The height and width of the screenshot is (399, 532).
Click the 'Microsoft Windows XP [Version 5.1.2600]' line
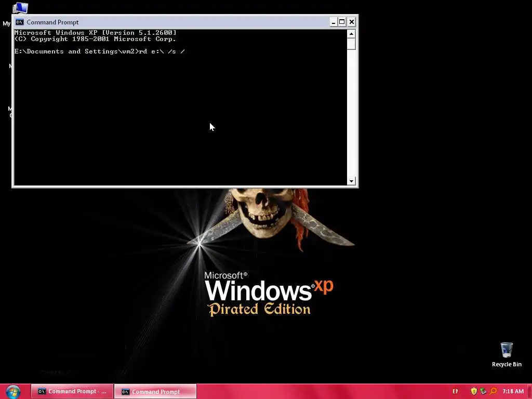point(96,33)
